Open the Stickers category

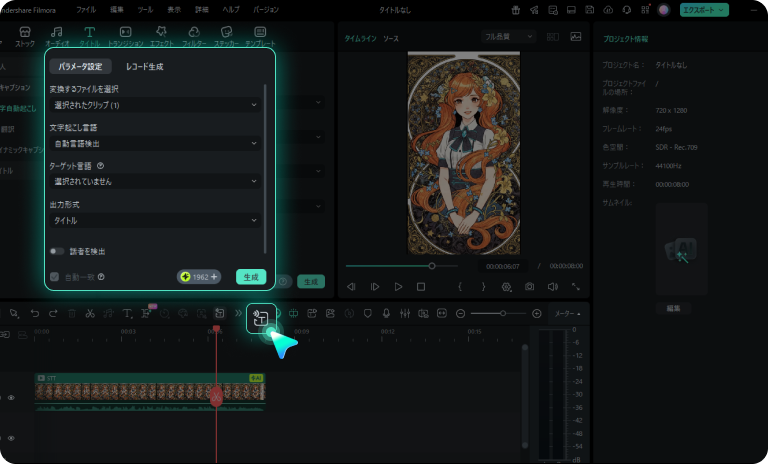225,36
